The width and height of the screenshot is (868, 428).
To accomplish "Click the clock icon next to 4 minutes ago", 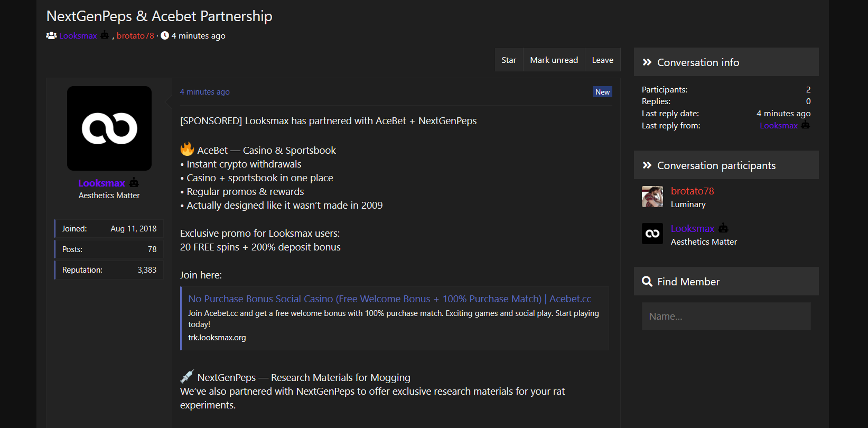I will [x=165, y=35].
